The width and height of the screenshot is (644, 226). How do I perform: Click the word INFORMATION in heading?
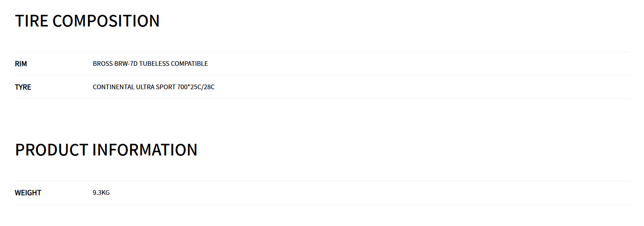145,150
